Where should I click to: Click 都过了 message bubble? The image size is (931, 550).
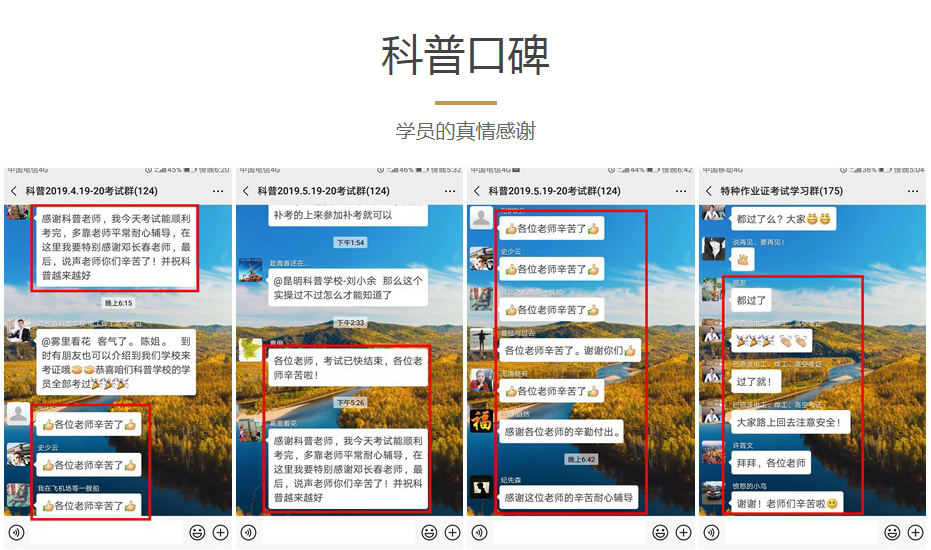pyautogui.click(x=751, y=301)
